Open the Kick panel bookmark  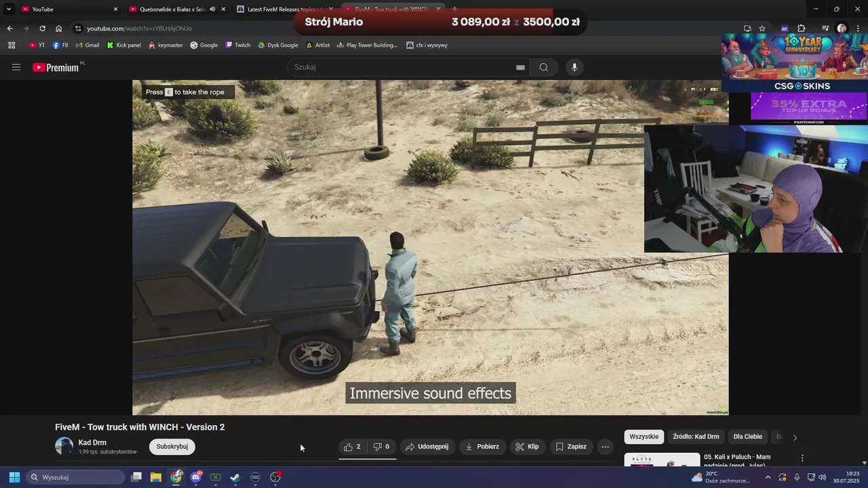124,45
